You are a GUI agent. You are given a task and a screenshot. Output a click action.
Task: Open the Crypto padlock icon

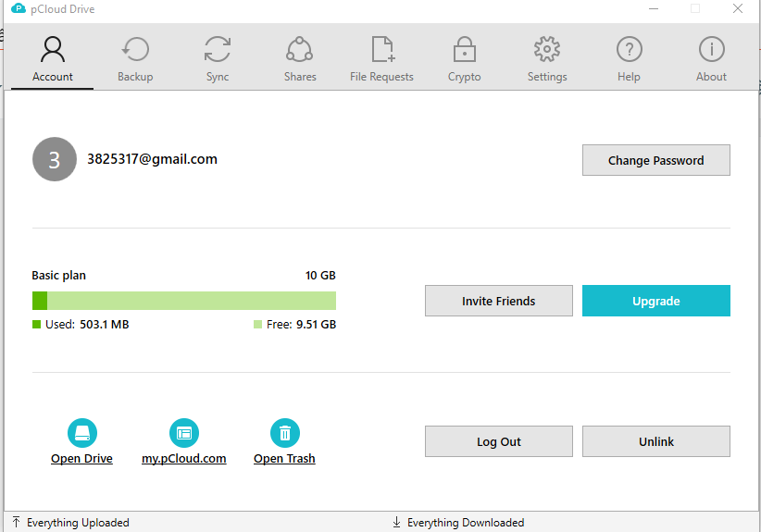point(465,49)
